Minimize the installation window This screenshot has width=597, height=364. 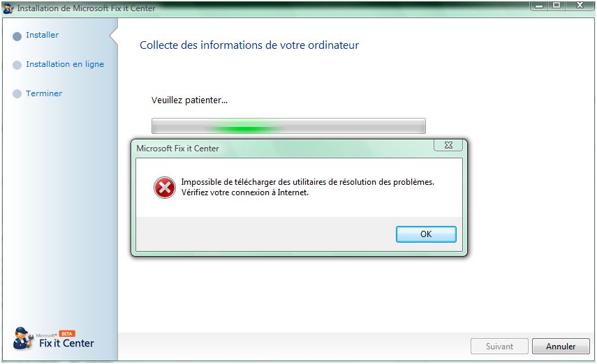pos(539,6)
